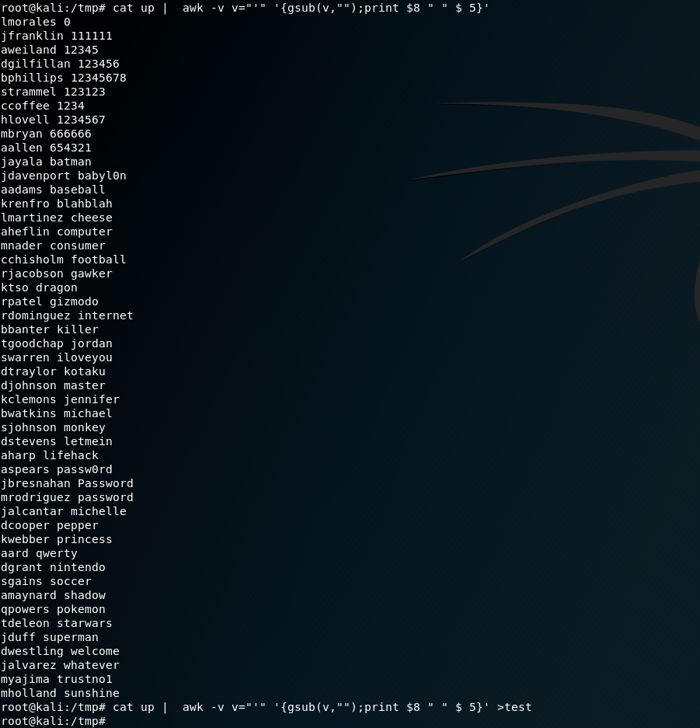Select "dcooper pepper" in output
The image size is (700, 728).
[50, 525]
